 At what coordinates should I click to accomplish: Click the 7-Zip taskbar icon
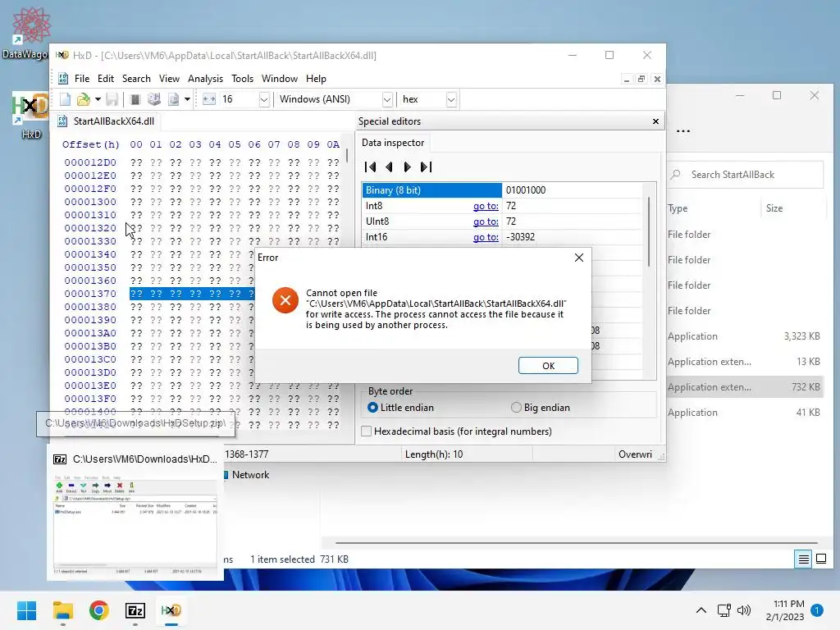tap(135, 610)
